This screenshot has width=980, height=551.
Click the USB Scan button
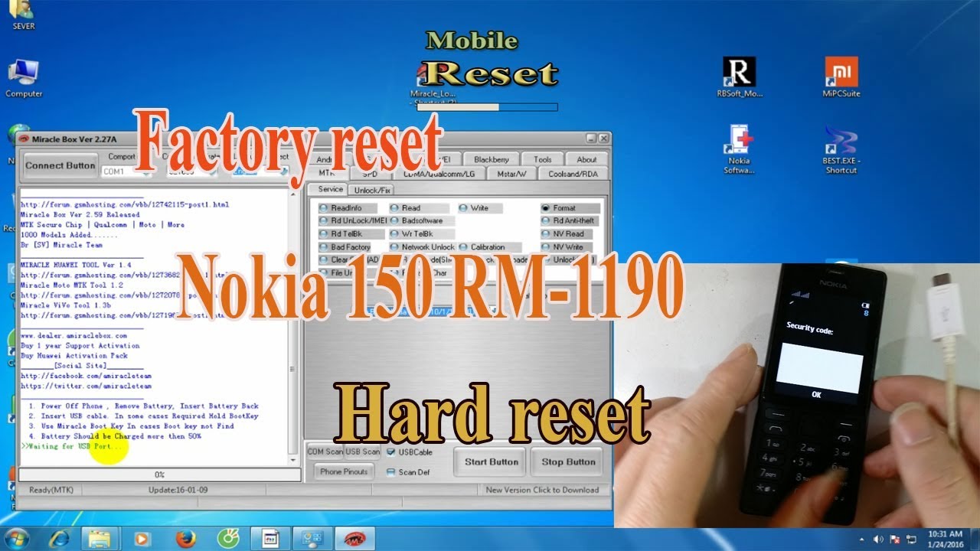coord(362,452)
